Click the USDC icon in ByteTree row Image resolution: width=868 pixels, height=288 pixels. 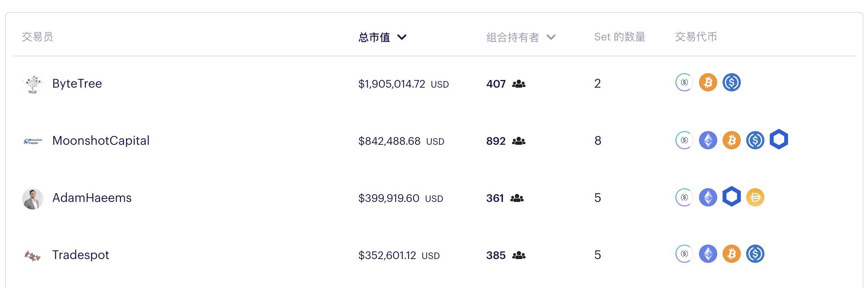731,83
